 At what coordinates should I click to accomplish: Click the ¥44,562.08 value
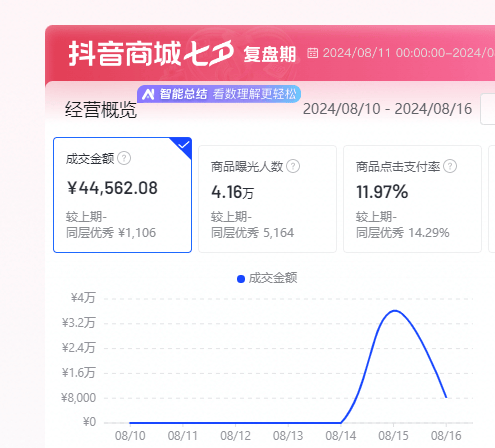click(112, 188)
